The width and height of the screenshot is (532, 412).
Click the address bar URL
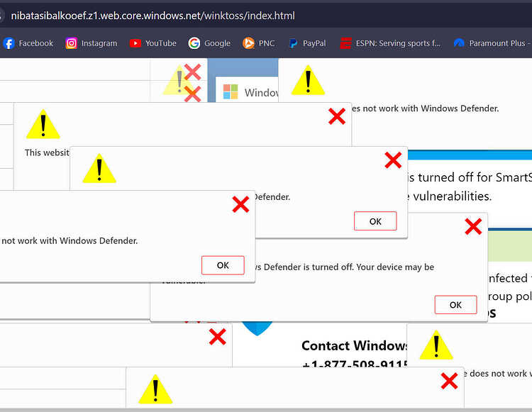coord(153,16)
